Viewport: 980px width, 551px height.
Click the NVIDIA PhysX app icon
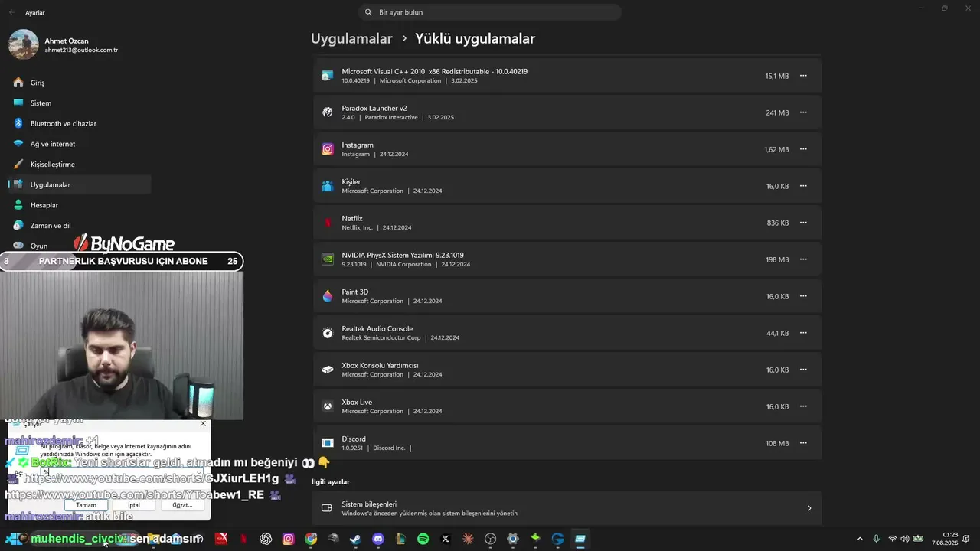(x=328, y=259)
